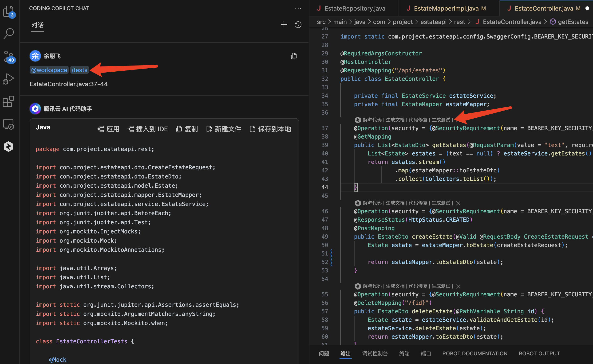The width and height of the screenshot is (593, 364).
Task: Open the chat history clock icon
Action: click(298, 25)
